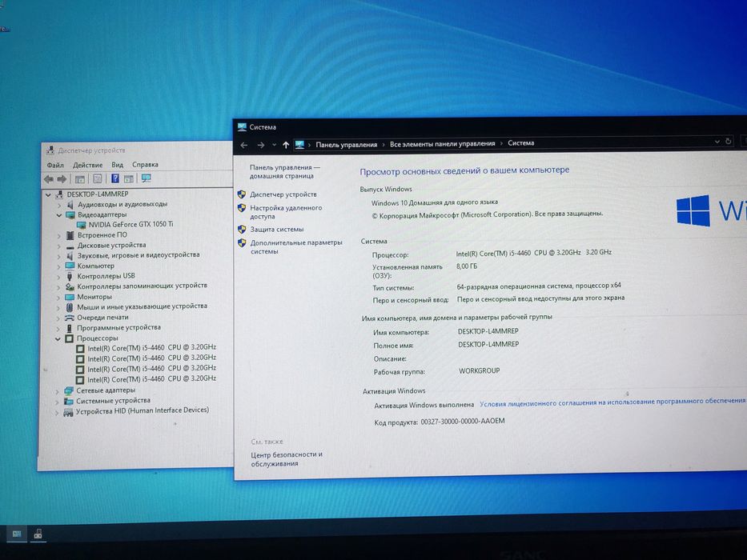Open Действие menu in Device Manager
Screen dimensions: 747x560
pyautogui.click(x=87, y=165)
